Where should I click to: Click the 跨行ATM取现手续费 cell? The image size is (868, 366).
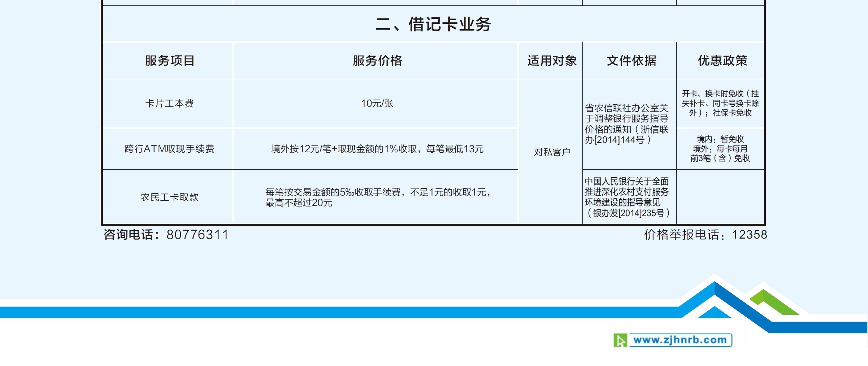(x=169, y=149)
